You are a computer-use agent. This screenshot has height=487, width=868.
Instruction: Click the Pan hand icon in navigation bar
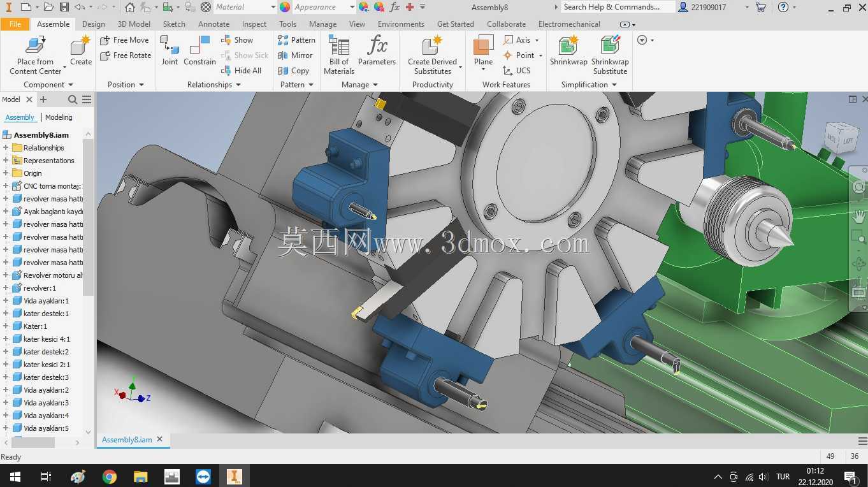(x=859, y=216)
